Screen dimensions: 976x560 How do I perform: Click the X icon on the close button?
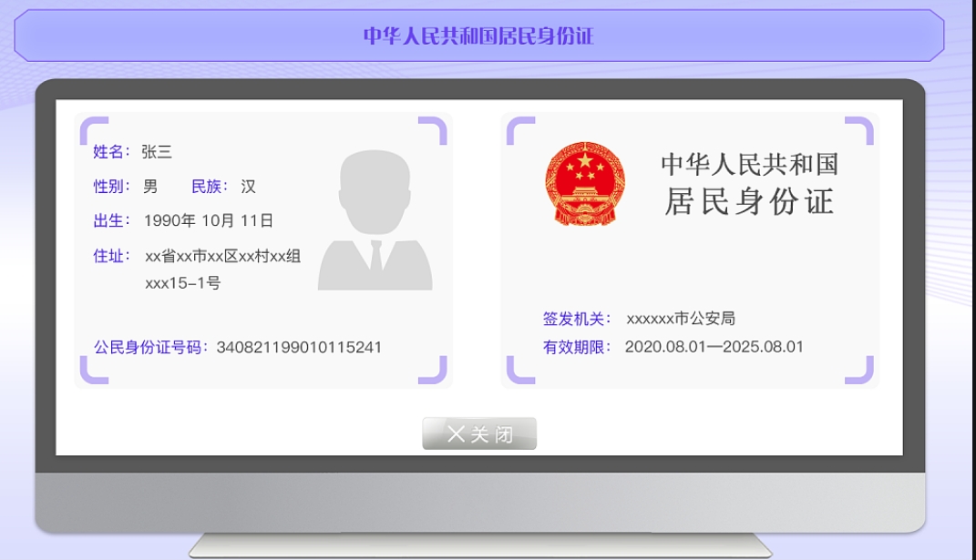[455, 433]
